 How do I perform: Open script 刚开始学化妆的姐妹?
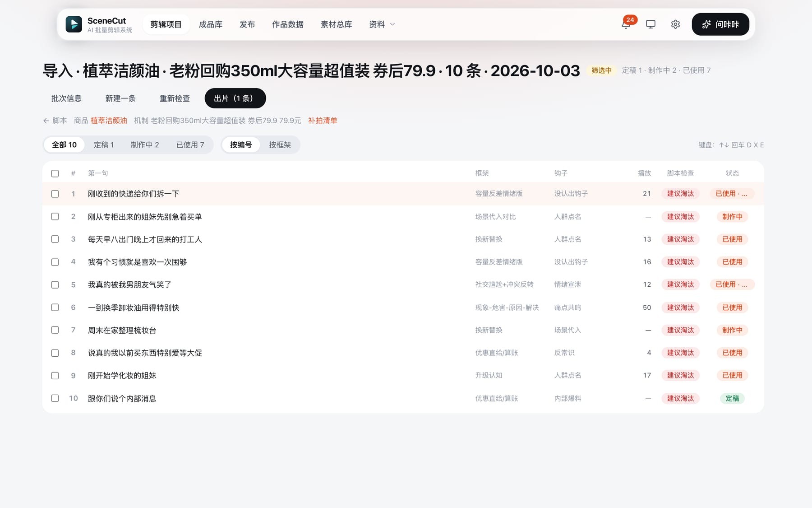coord(122,375)
